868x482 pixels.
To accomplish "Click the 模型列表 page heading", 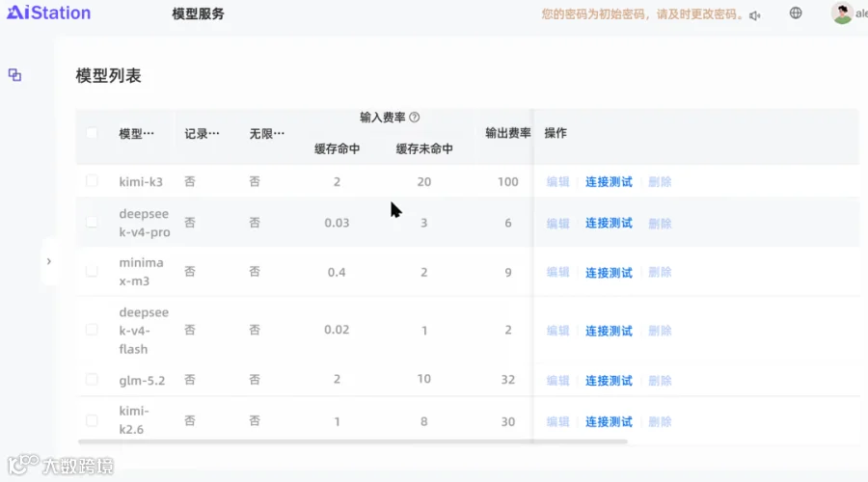I will [108, 76].
